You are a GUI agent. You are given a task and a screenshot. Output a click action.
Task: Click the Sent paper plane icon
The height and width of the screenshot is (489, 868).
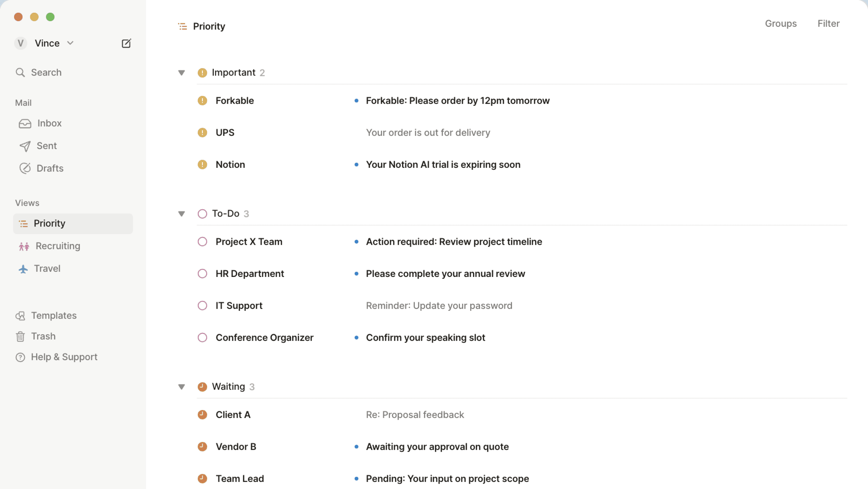(x=25, y=146)
